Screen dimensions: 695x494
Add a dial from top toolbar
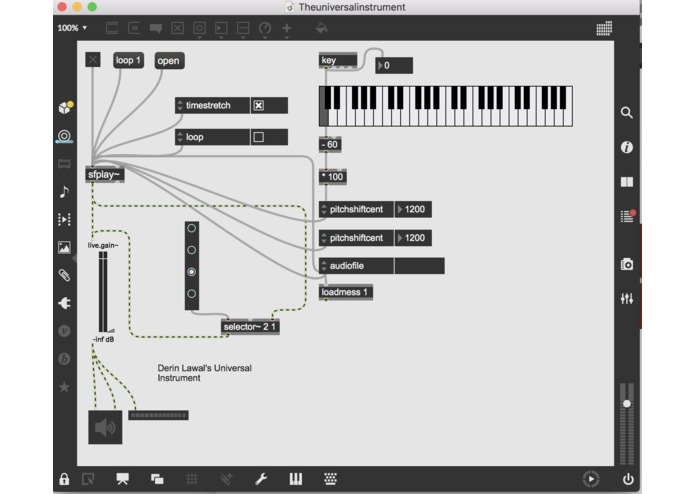(x=265, y=28)
